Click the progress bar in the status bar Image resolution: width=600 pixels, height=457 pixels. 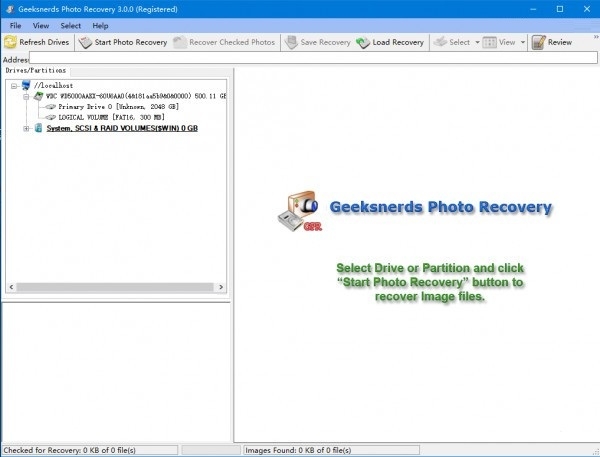(211, 450)
